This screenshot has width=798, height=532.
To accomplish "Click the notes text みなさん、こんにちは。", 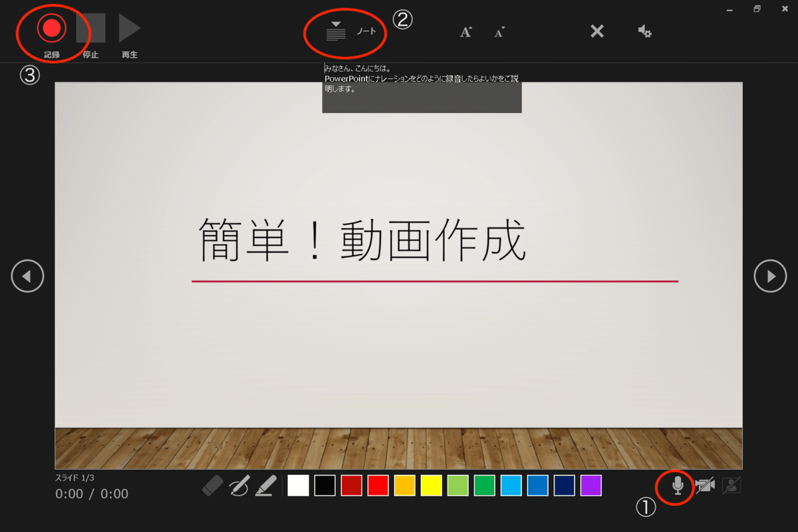I will click(x=357, y=68).
